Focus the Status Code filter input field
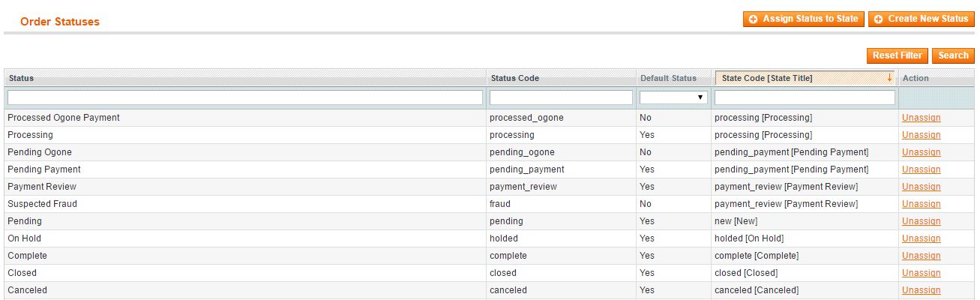Screen dimensions: 980x300 [x=561, y=97]
